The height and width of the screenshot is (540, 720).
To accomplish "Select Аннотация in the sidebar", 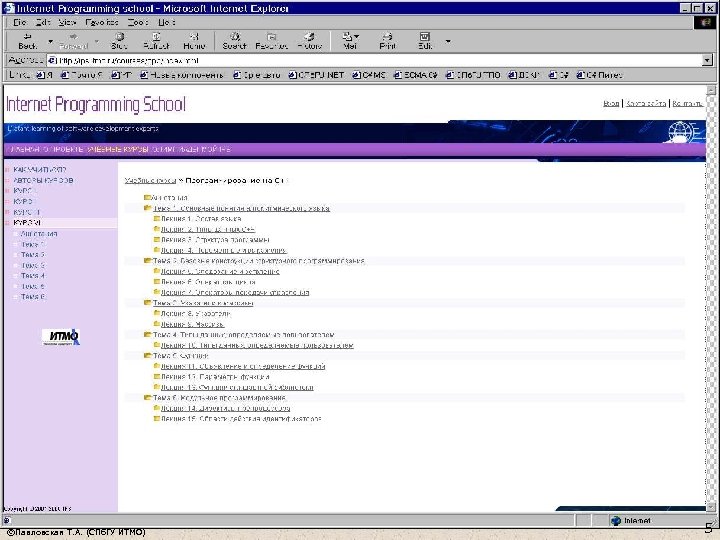I will [x=39, y=234].
